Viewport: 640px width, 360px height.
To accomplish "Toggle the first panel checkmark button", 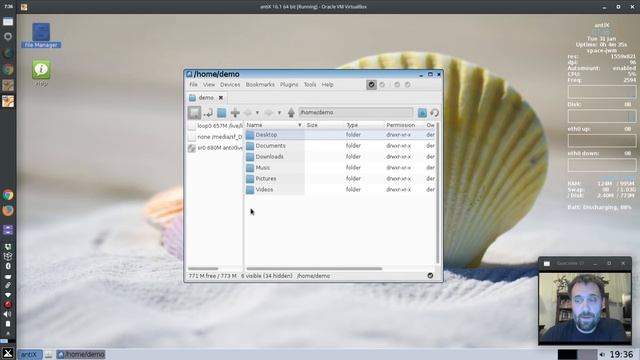I will coord(371,84).
